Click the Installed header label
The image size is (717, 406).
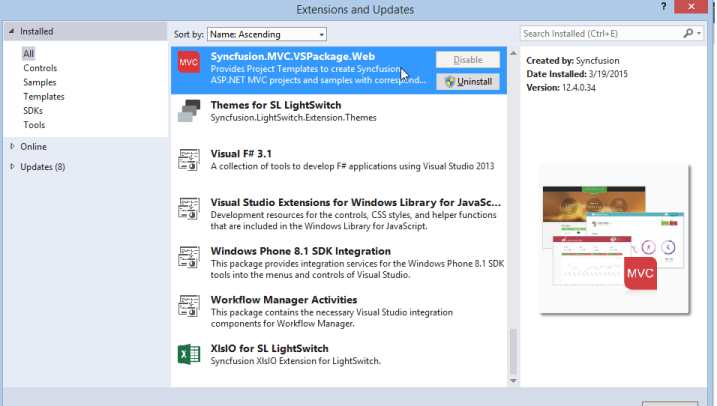tap(37, 32)
